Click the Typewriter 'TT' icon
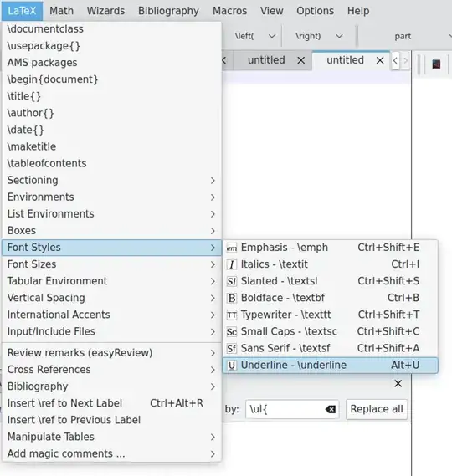Viewport: 452px width, 476px height. (232, 315)
